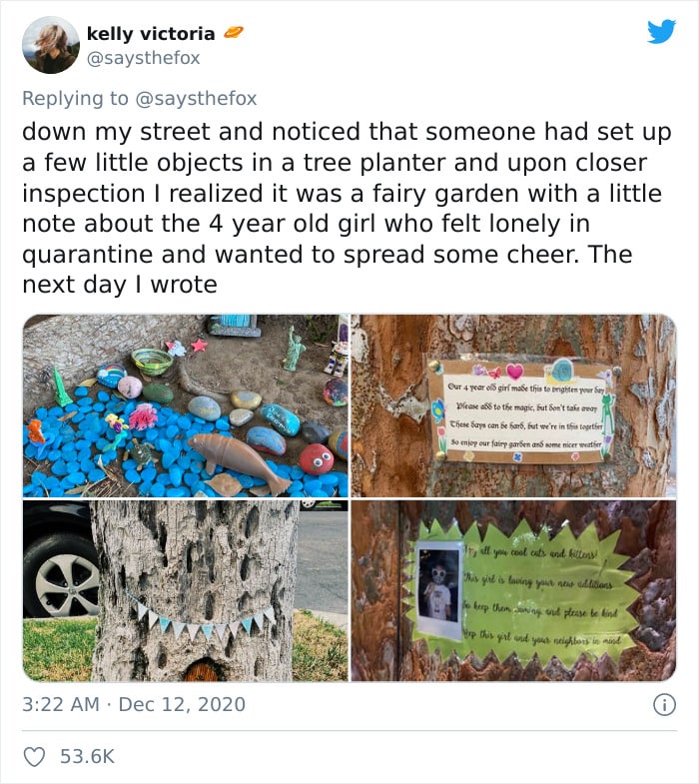Click the Twitter bird logo

(x=661, y=32)
